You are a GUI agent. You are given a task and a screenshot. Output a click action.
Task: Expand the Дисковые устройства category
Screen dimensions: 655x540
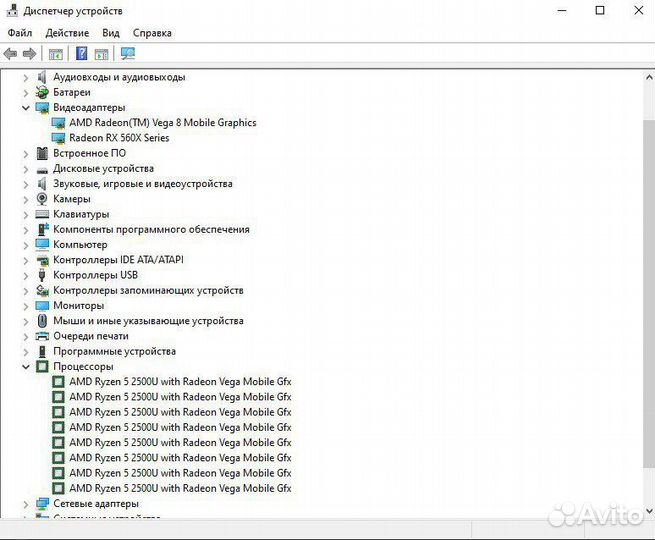point(26,169)
